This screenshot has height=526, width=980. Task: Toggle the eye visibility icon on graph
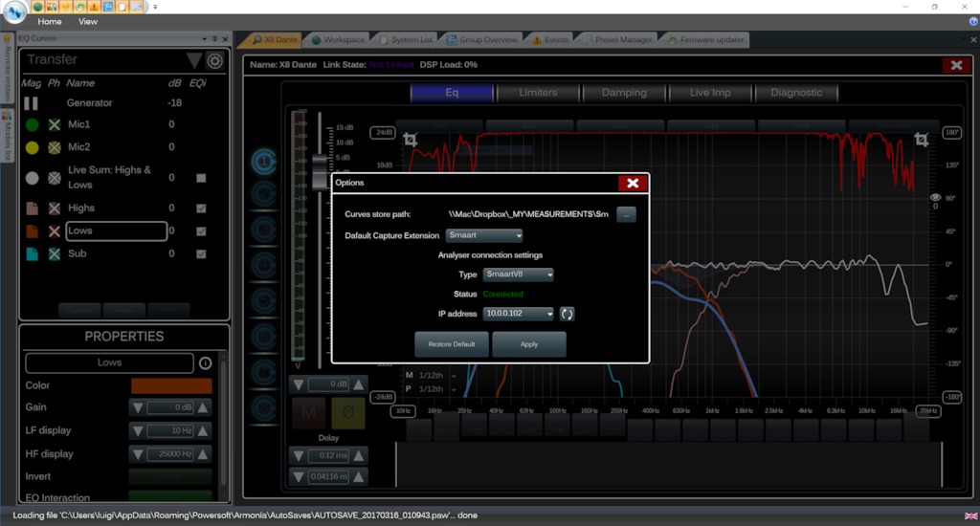pyautogui.click(x=935, y=197)
